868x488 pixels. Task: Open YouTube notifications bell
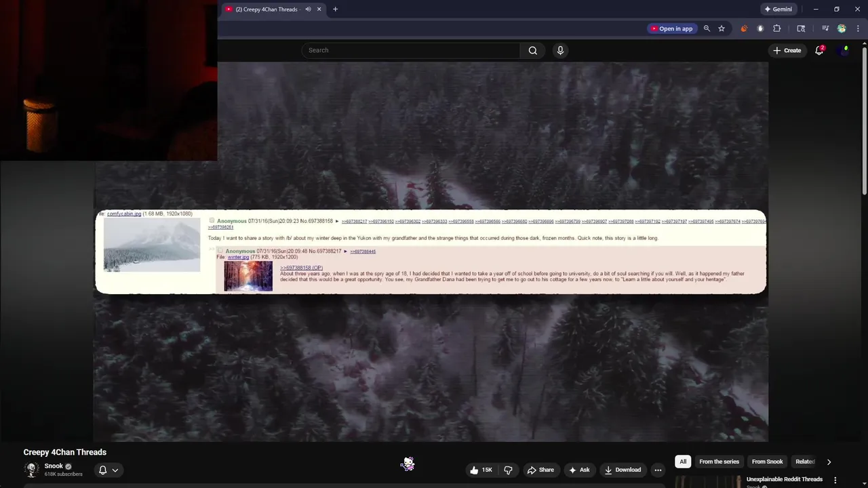click(819, 50)
